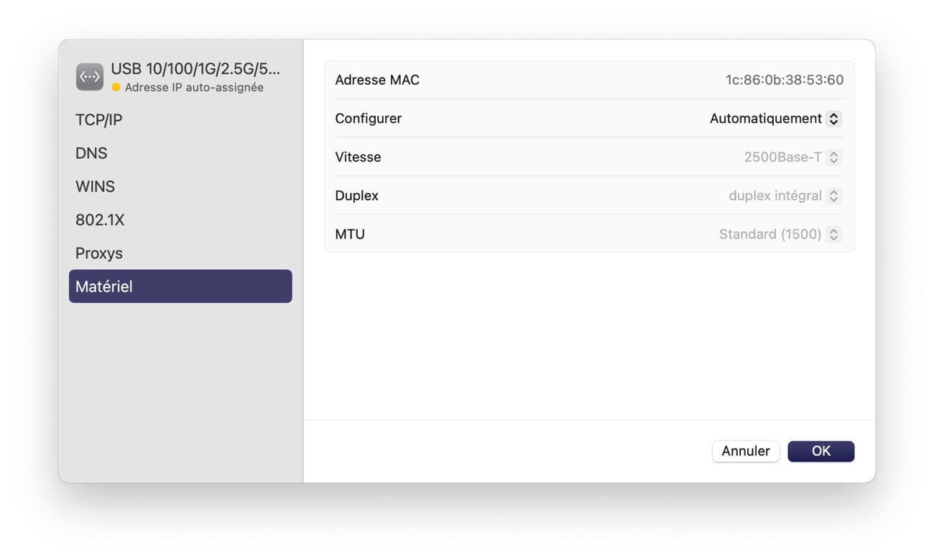Click the MAC address value 1c:86:0b:38:53:60
Image resolution: width=934 pixels, height=560 pixels.
[x=784, y=80]
